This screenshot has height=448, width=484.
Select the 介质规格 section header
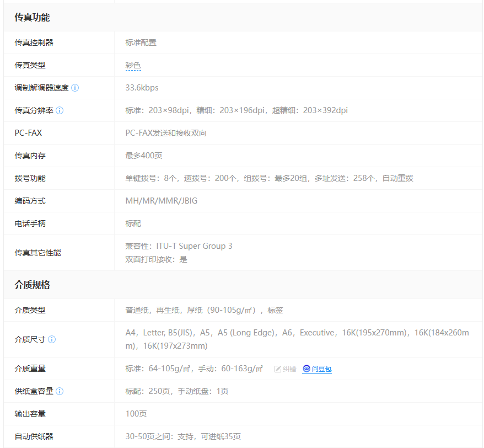coord(32,285)
